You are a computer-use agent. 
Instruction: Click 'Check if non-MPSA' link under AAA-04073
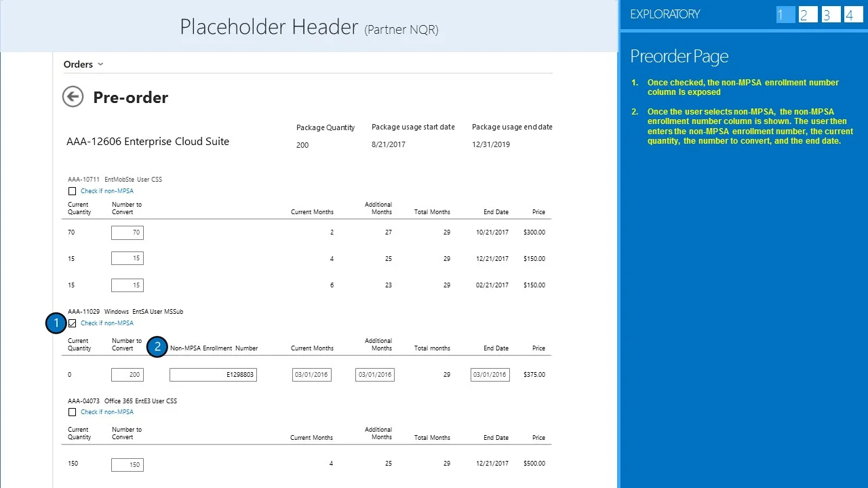point(107,412)
